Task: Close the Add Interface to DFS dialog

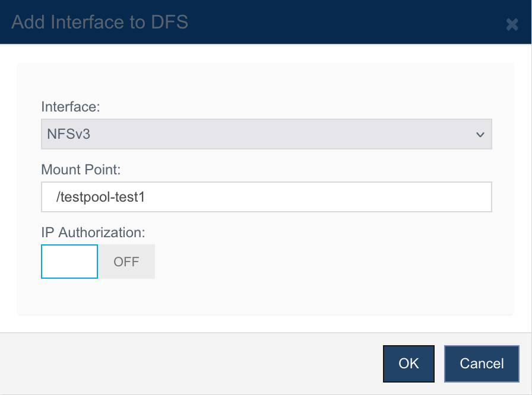Action: coord(512,24)
